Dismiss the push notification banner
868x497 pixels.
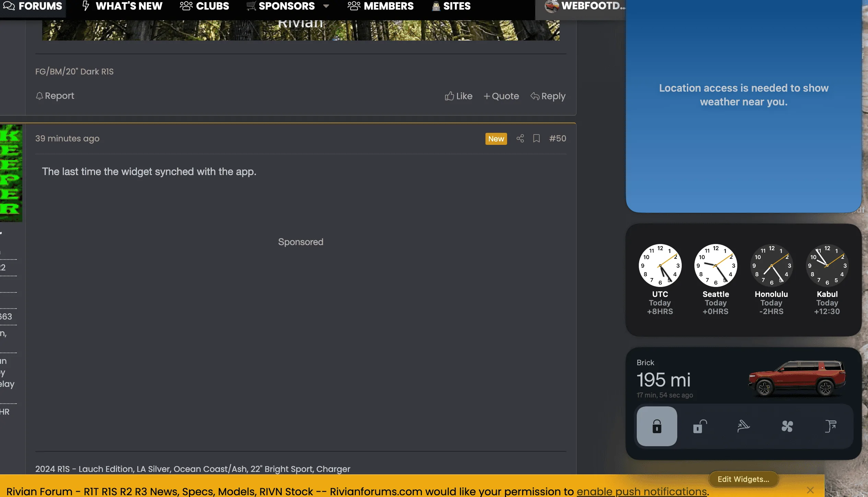click(x=810, y=490)
